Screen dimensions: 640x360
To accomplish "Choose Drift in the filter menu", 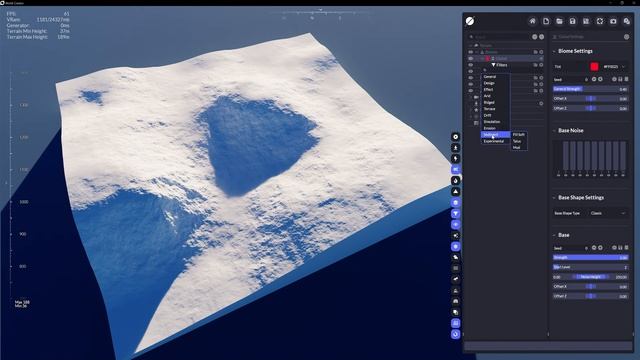I will [x=496, y=115].
